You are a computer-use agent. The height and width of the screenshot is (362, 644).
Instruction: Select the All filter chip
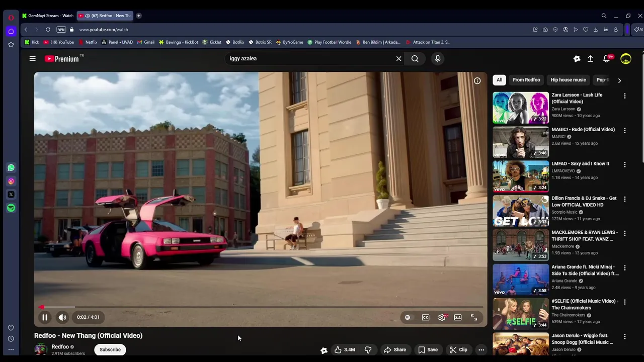[499, 80]
